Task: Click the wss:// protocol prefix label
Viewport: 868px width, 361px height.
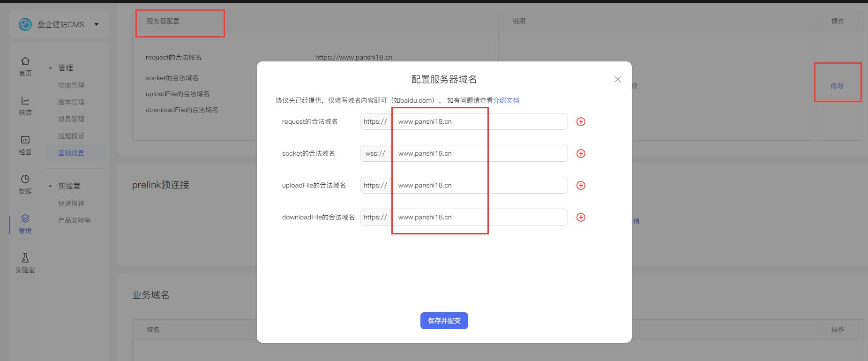Action: tap(375, 153)
